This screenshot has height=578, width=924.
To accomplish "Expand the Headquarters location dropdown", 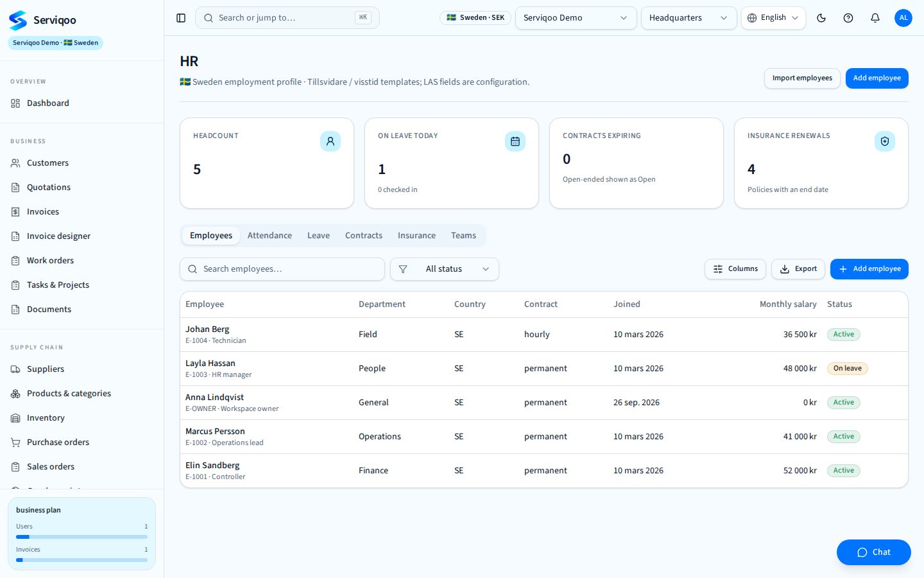I will pos(689,18).
